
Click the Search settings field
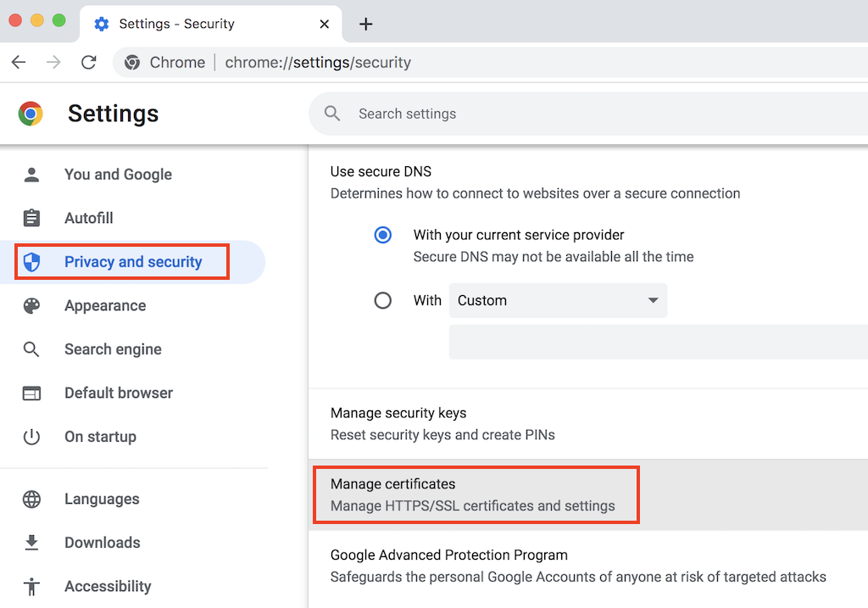pos(593,114)
